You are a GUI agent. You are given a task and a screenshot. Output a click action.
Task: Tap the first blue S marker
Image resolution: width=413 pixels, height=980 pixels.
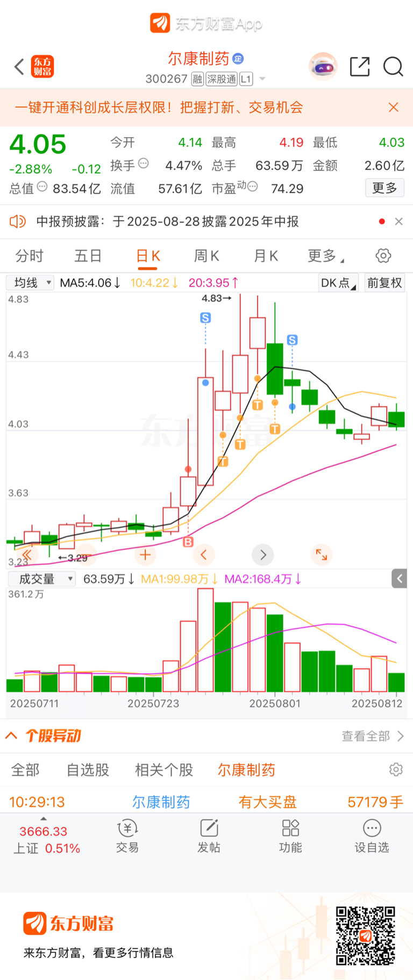[x=205, y=318]
